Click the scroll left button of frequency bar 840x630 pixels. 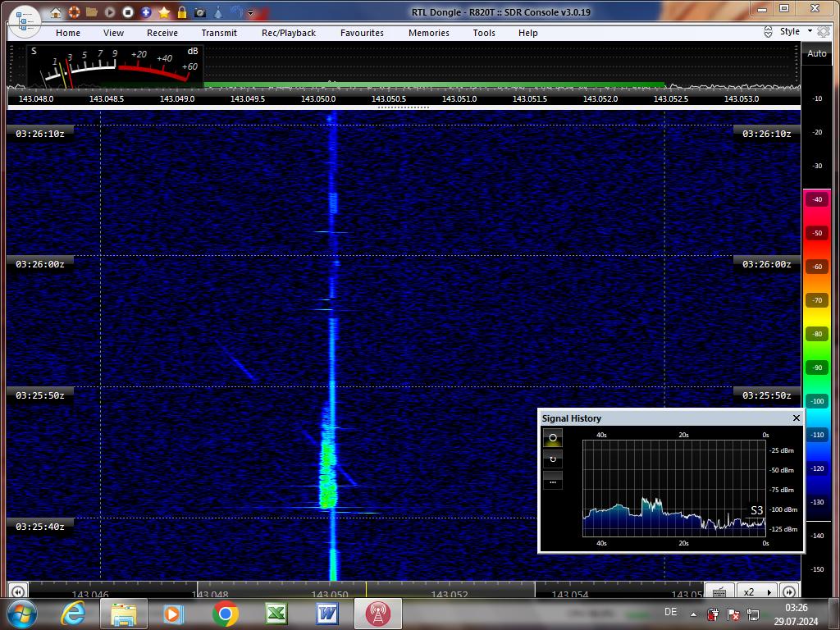(17, 591)
